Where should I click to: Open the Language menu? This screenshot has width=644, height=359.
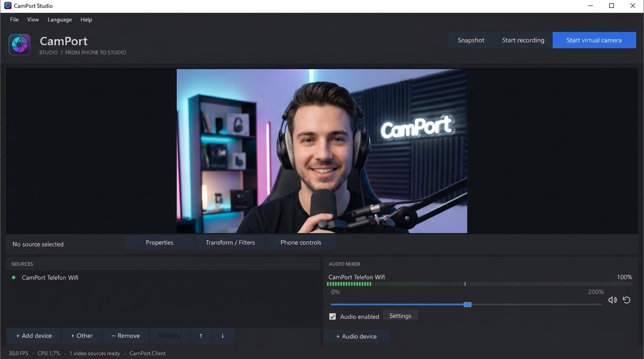59,20
